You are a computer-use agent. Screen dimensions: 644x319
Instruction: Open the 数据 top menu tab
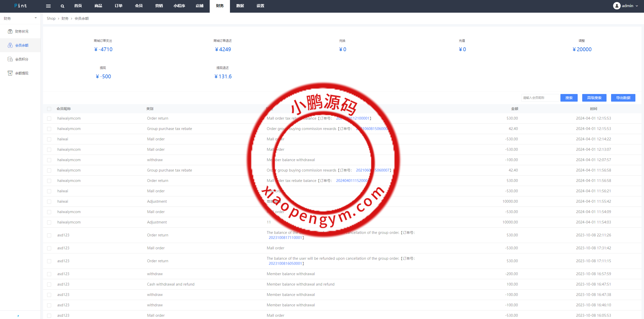coord(240,6)
